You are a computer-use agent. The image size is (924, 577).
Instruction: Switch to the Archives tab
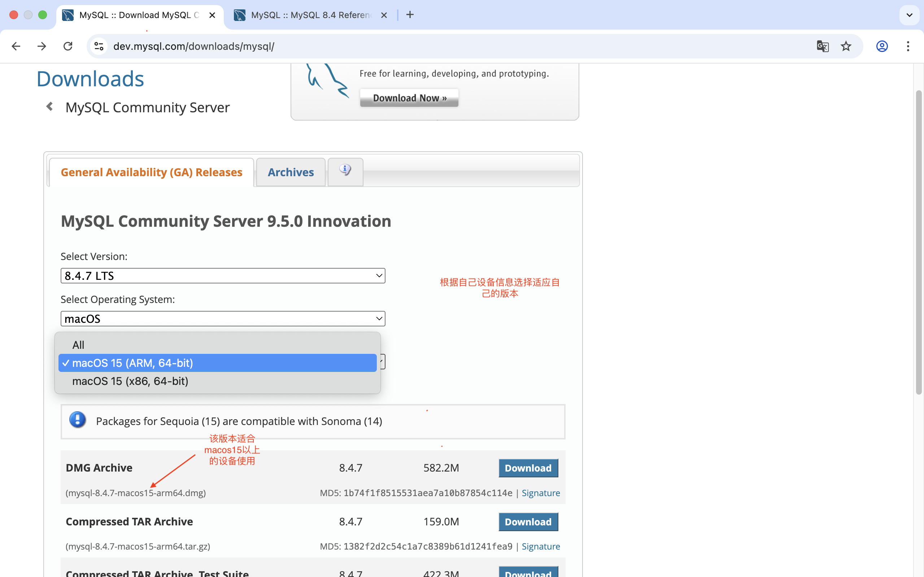tap(291, 172)
